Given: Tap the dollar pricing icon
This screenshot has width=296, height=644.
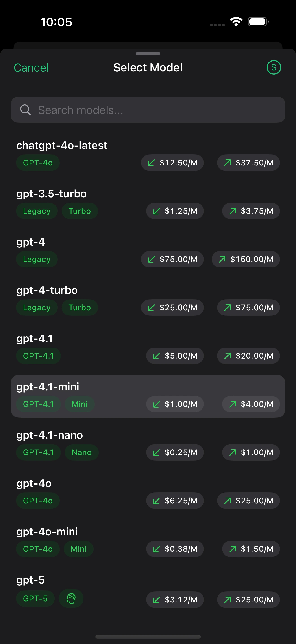Looking at the screenshot, I should point(274,67).
